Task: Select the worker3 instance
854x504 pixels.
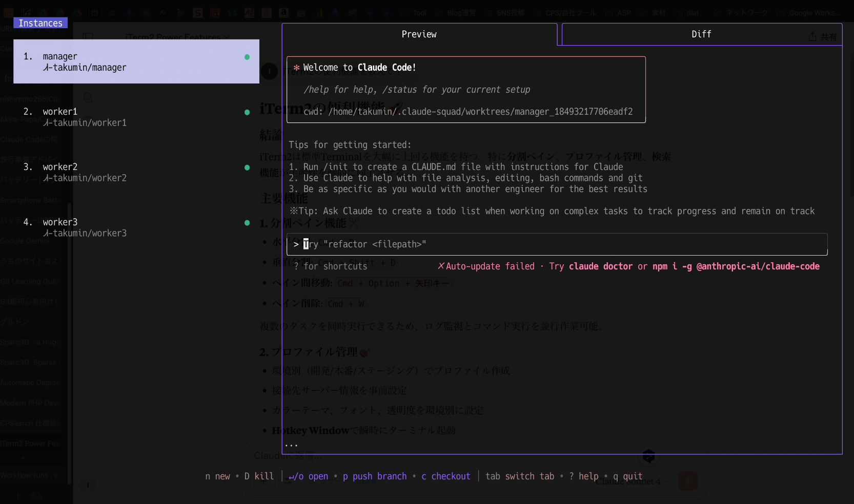Action: [x=136, y=227]
